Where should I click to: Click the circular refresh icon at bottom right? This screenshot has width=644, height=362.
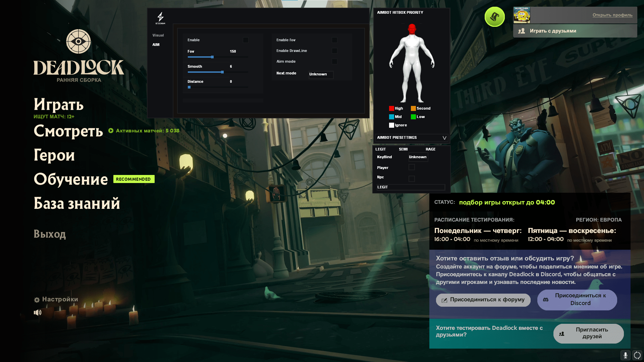(x=637, y=355)
